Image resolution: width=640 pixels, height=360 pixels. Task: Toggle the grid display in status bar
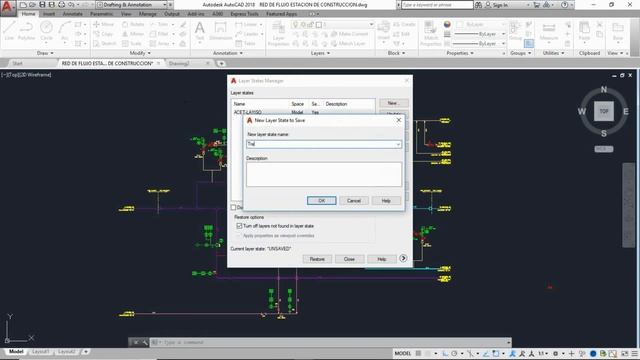(x=418, y=353)
